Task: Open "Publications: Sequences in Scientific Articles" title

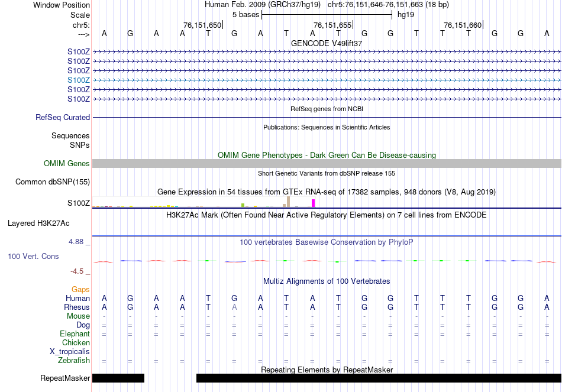Action: coord(327,127)
